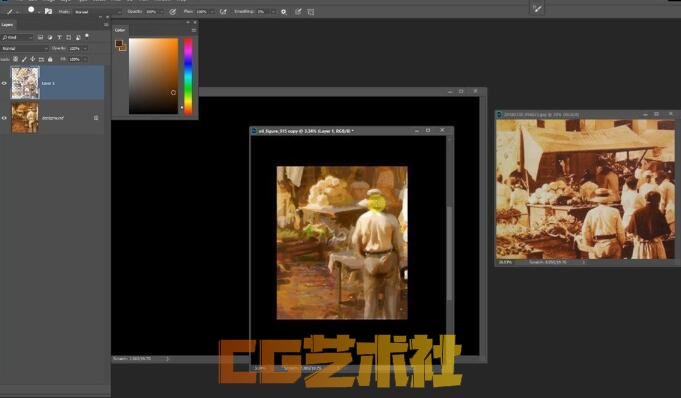
Task: Click the layer Opacity value field
Action: (x=75, y=48)
